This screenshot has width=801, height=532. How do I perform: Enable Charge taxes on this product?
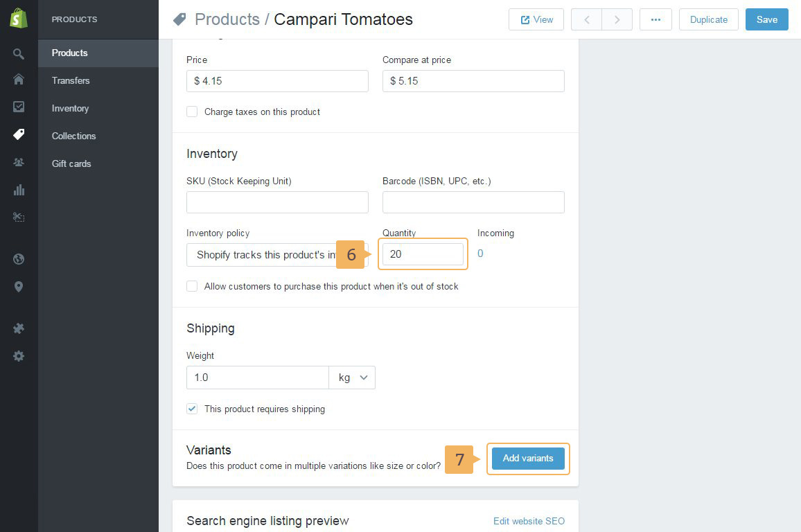tap(192, 112)
